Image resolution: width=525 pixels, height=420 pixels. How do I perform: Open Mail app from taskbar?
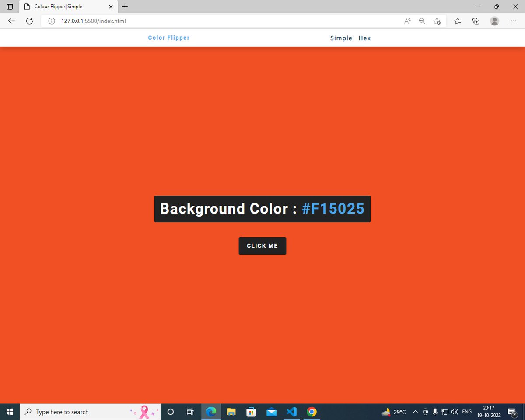click(x=271, y=412)
